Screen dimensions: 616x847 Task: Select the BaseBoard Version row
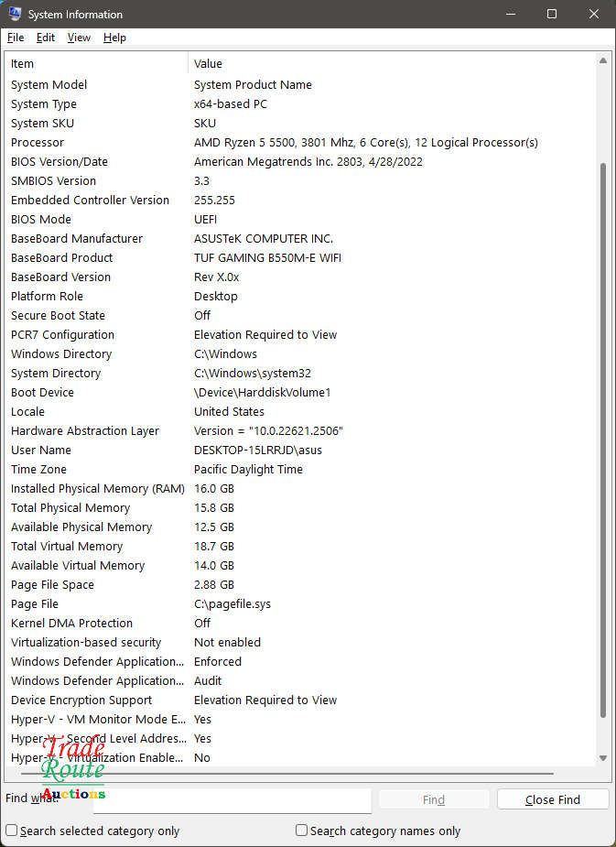click(x=300, y=277)
